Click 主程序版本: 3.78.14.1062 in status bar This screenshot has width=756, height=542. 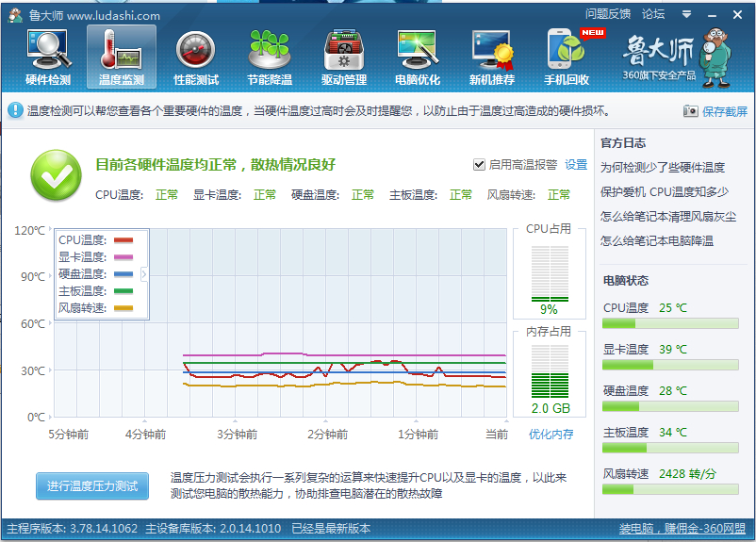[x=73, y=529]
